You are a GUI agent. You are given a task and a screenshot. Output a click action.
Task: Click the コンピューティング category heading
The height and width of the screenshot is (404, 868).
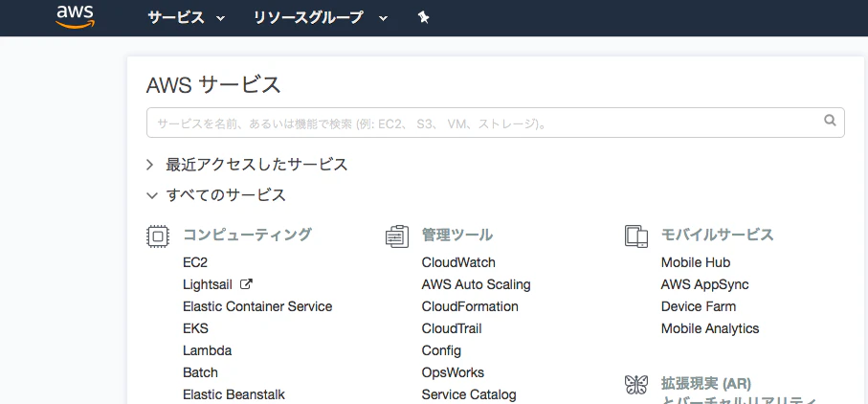point(248,235)
